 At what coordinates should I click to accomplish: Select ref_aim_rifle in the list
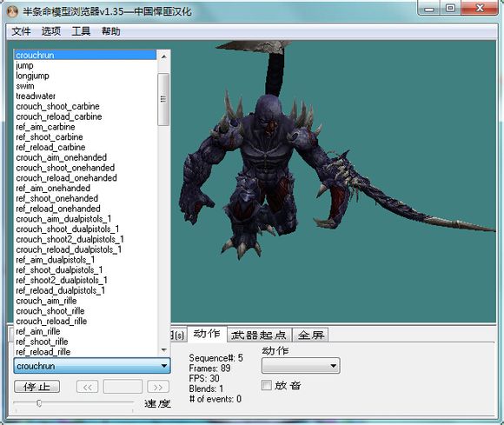pos(85,332)
